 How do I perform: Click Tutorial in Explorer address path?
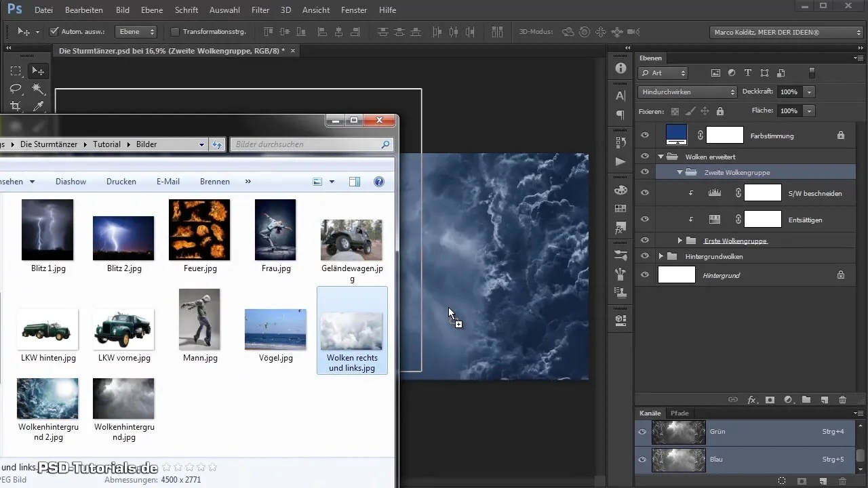coord(107,144)
